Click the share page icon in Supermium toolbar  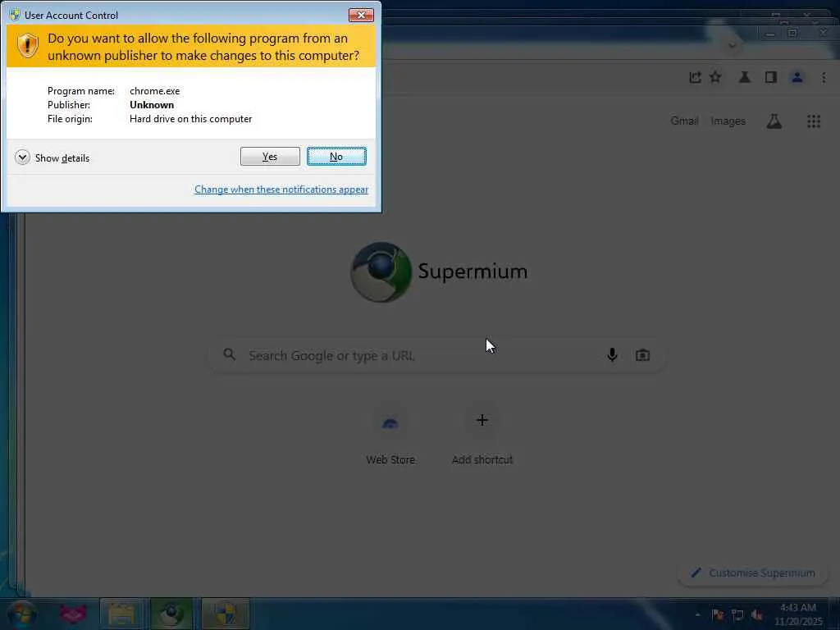[695, 78]
